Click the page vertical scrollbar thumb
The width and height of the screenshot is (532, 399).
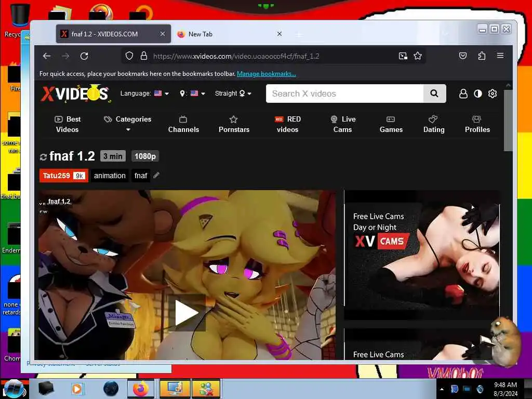pyautogui.click(x=508, y=121)
